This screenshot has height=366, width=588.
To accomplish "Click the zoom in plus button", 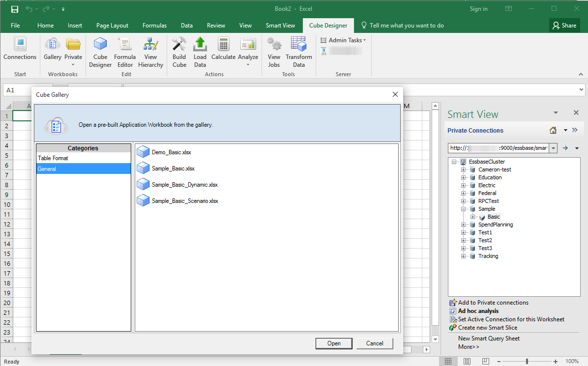I will [556, 362].
